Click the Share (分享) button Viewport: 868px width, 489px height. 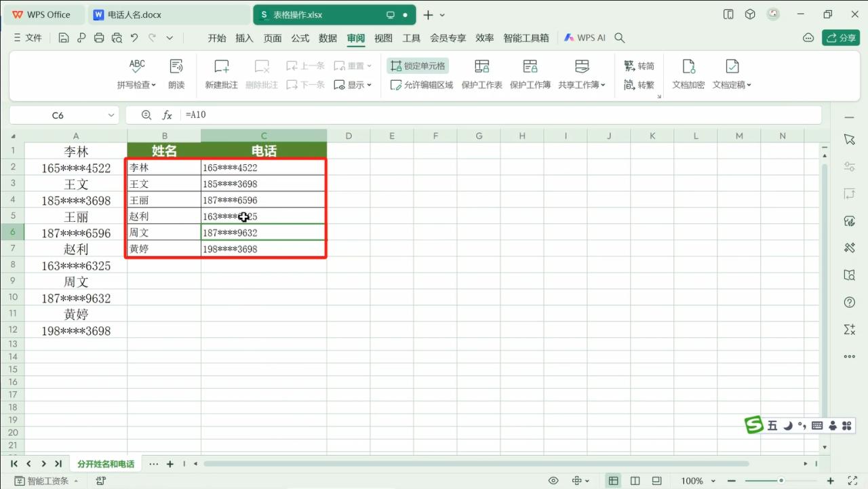click(841, 38)
